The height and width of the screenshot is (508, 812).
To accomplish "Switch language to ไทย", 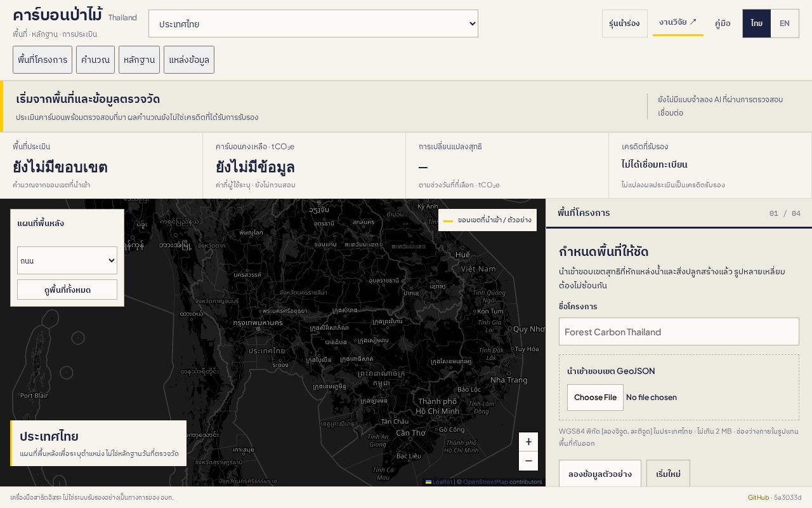I will pyautogui.click(x=757, y=23).
